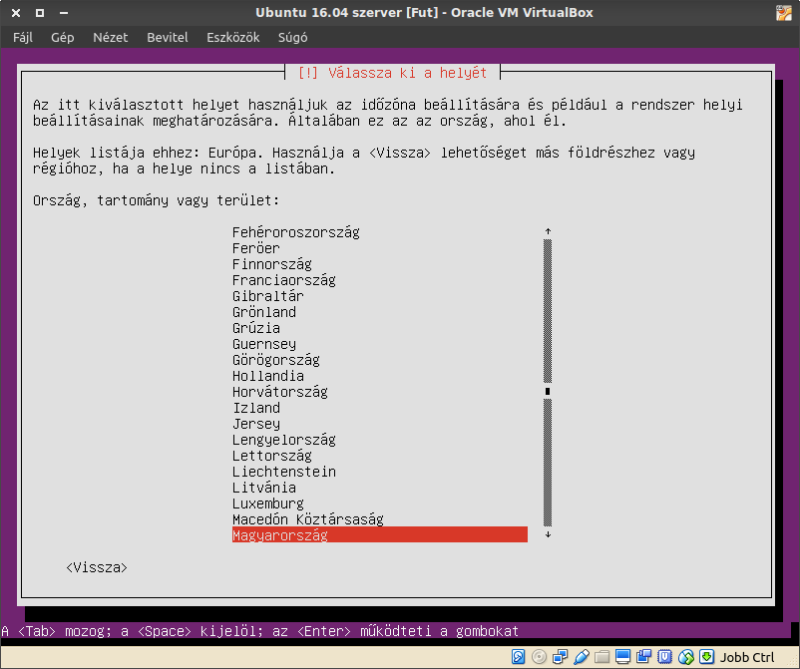Select Franciaország in the list
The image size is (800, 669).
coord(284,280)
